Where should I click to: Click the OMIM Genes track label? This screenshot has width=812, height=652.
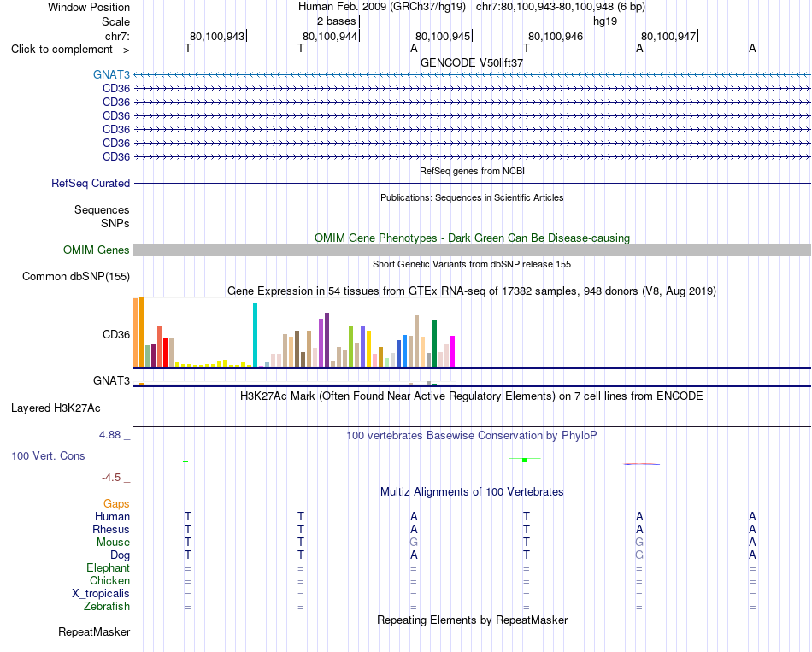(x=97, y=250)
